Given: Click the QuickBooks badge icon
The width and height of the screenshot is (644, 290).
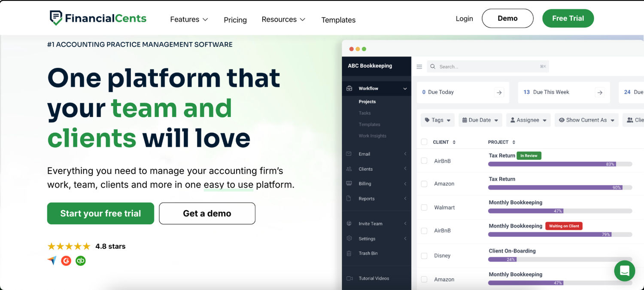Looking at the screenshot, I should (80, 260).
